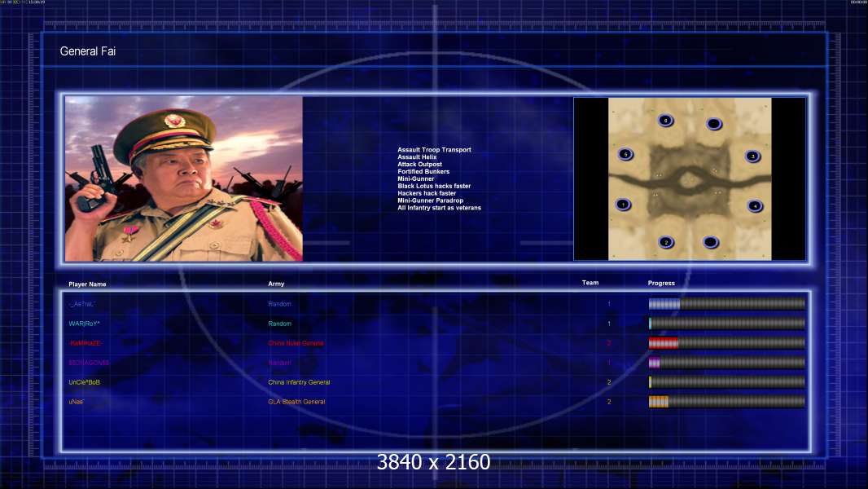Select start position 5 on the map
This screenshot has width=868, height=489.
coord(625,154)
